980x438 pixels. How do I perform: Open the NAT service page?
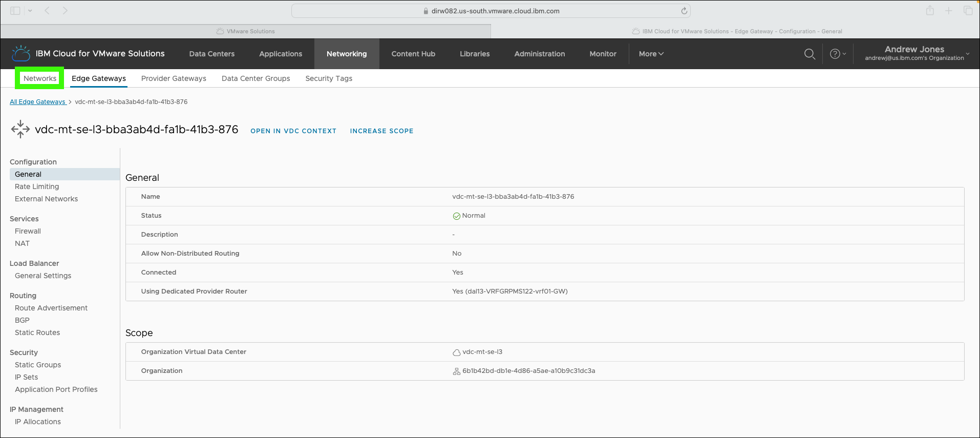click(x=22, y=243)
